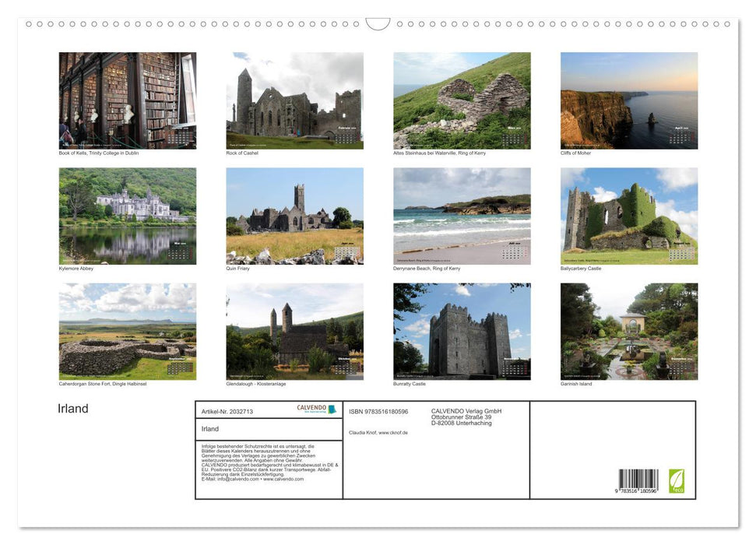Click the www.cknof.de link
The image size is (756, 545).
click(x=392, y=433)
